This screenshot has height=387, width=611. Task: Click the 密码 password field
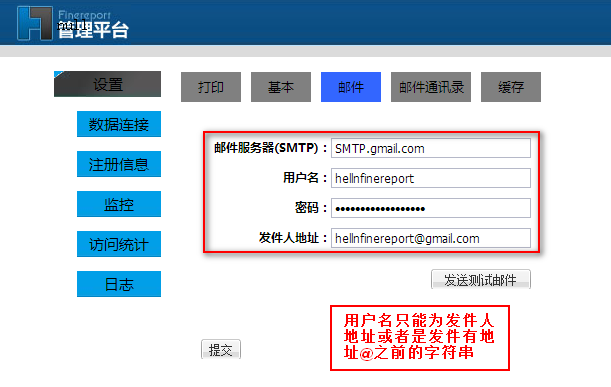tap(431, 209)
